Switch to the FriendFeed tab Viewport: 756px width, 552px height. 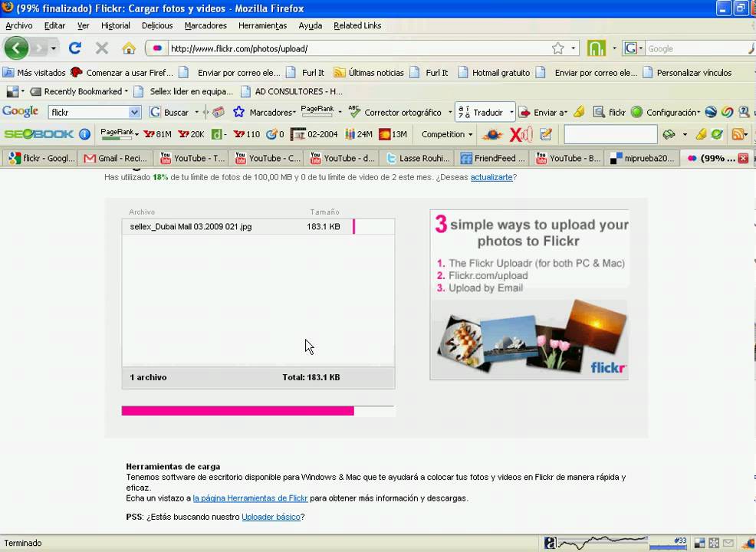[491, 158]
